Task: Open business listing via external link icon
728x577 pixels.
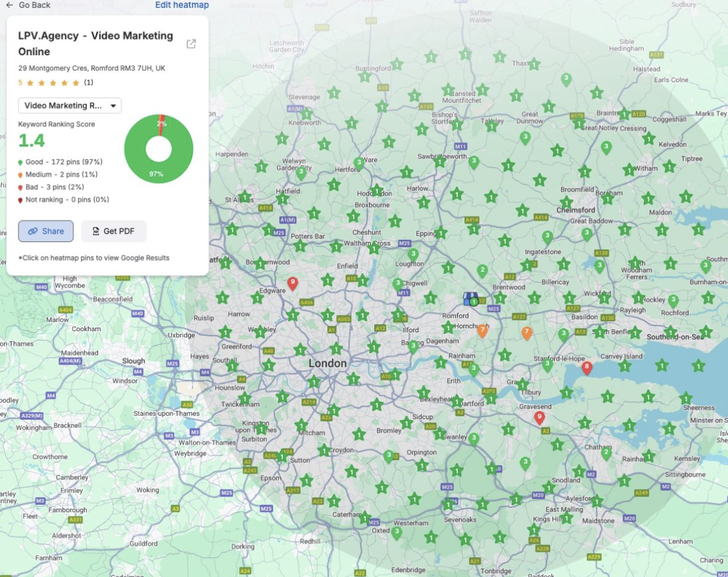Action: tap(191, 44)
